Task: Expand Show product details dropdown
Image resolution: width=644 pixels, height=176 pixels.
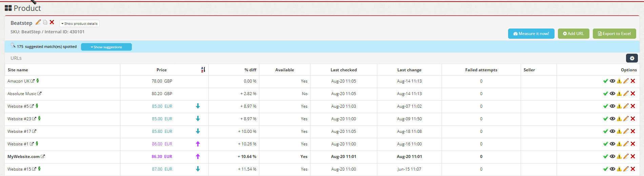Action: point(79,23)
